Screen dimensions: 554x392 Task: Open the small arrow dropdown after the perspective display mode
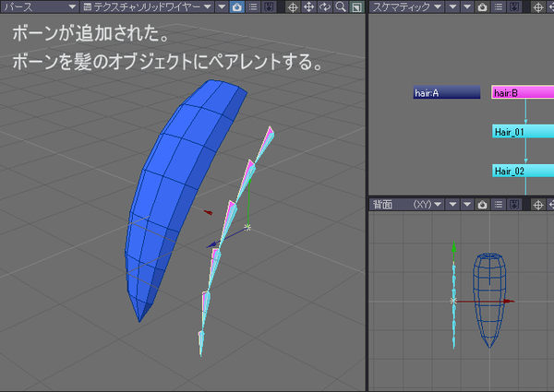(x=222, y=6)
